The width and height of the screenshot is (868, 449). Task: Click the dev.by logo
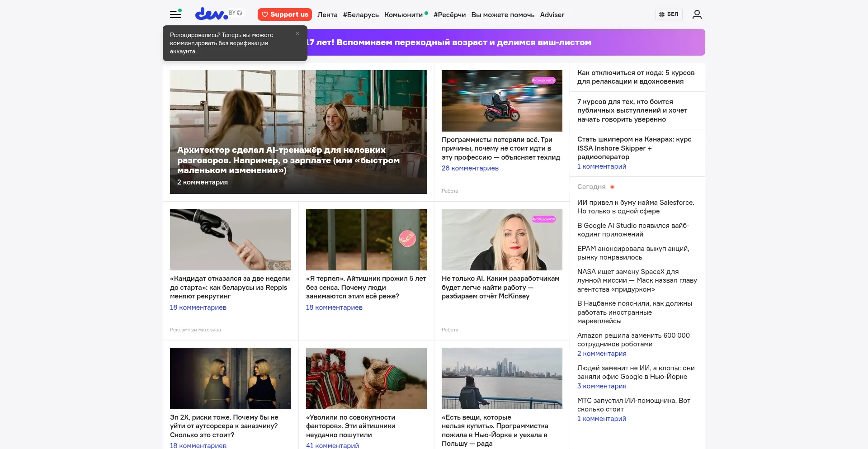(212, 14)
